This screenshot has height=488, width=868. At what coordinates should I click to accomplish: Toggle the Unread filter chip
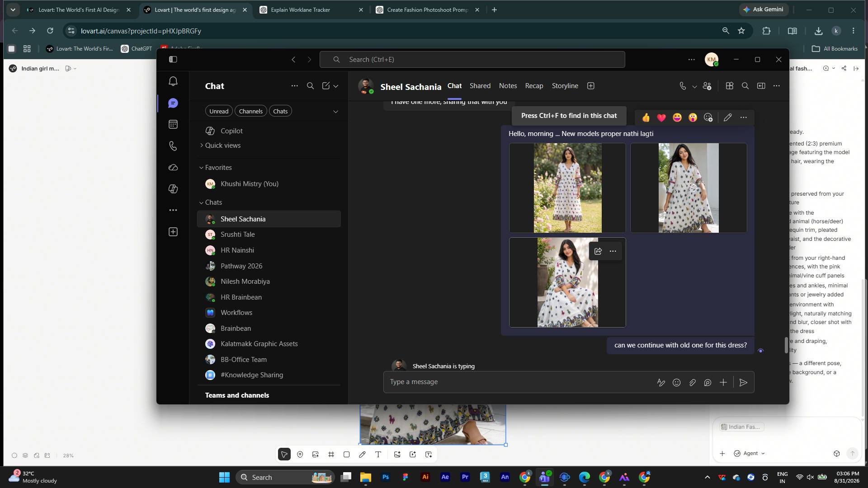219,111
